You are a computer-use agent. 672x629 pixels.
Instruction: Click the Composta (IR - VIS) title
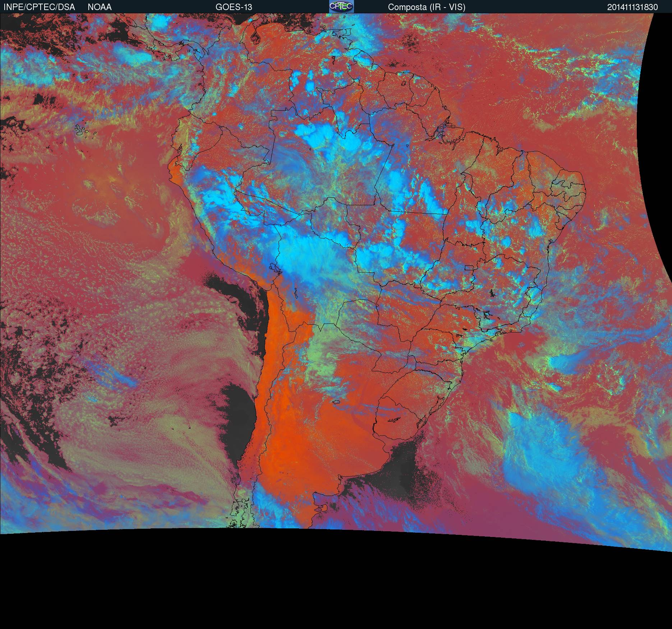coord(427,7)
